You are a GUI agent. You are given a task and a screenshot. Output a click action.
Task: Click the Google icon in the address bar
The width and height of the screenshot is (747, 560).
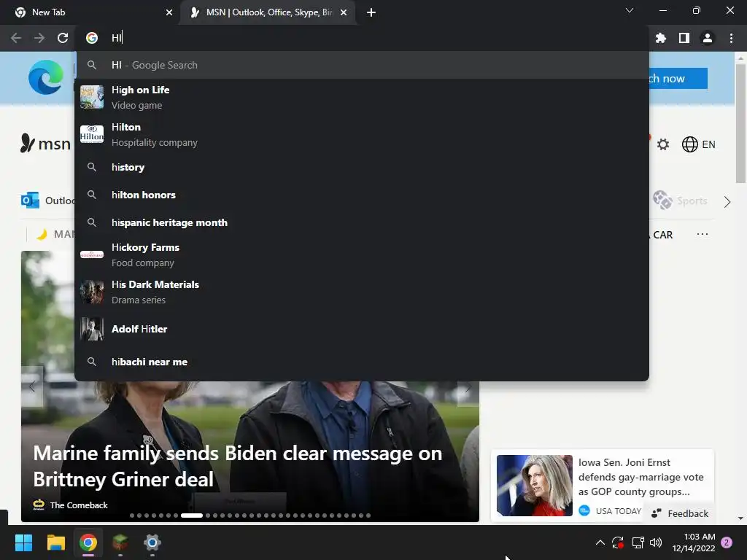tap(92, 38)
